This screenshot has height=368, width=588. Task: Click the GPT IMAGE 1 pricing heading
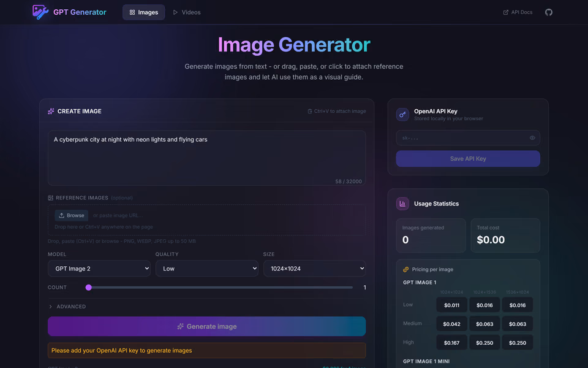pyautogui.click(x=420, y=282)
